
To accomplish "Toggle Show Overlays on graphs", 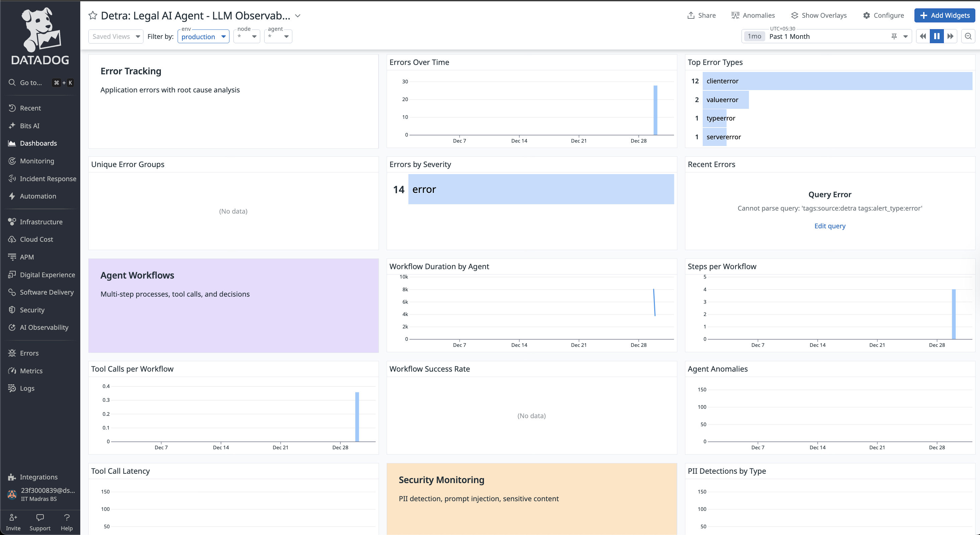I will [x=819, y=15].
